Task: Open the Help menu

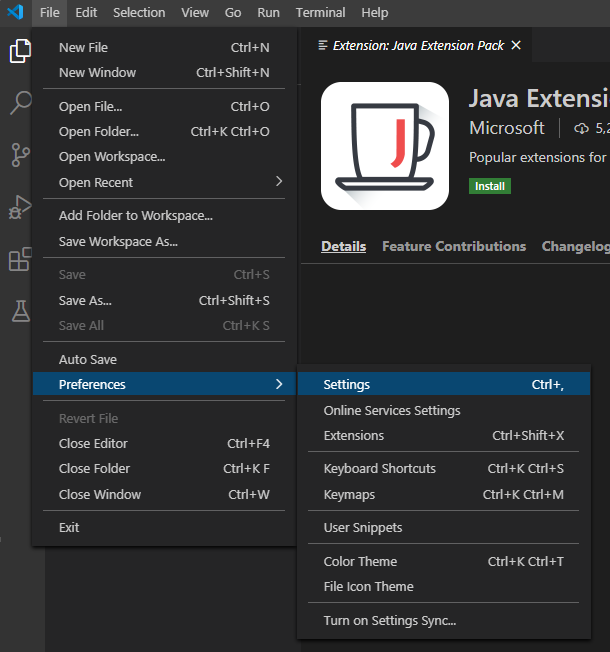Action: click(374, 12)
